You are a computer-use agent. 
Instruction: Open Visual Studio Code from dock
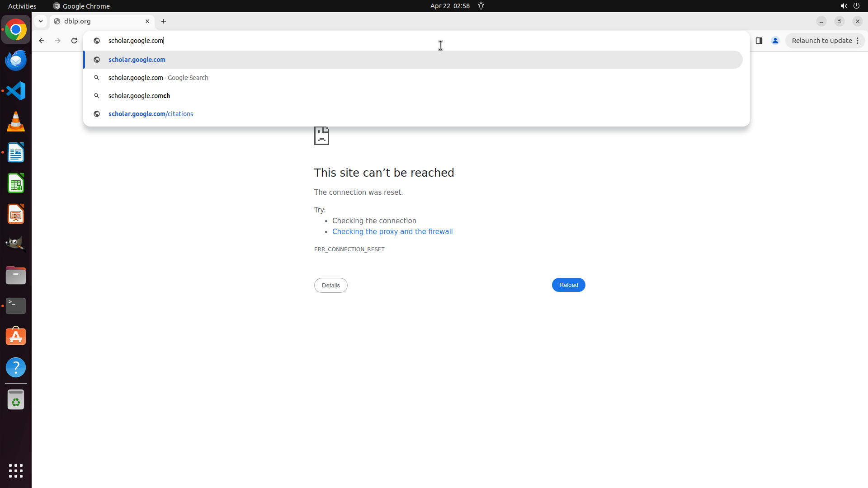click(x=16, y=91)
